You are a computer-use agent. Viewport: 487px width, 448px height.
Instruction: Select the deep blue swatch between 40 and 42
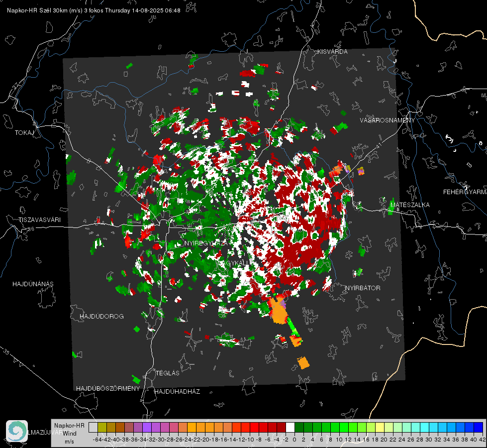tap(479, 428)
